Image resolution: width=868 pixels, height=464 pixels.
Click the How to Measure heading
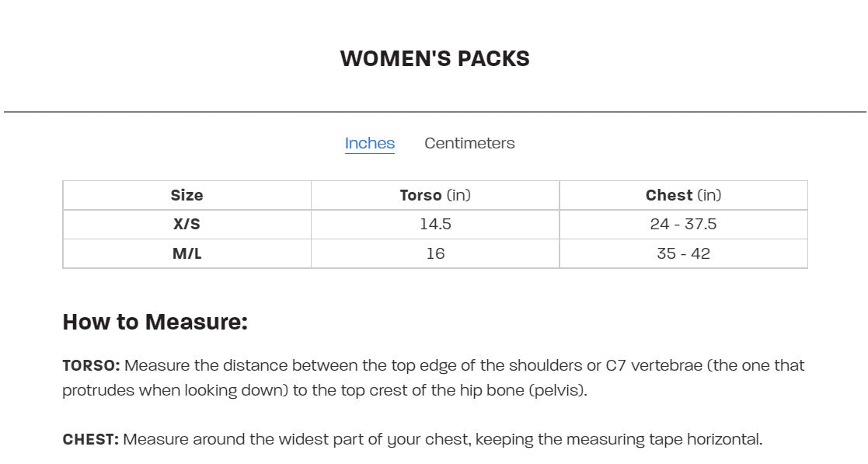pyautogui.click(x=155, y=321)
